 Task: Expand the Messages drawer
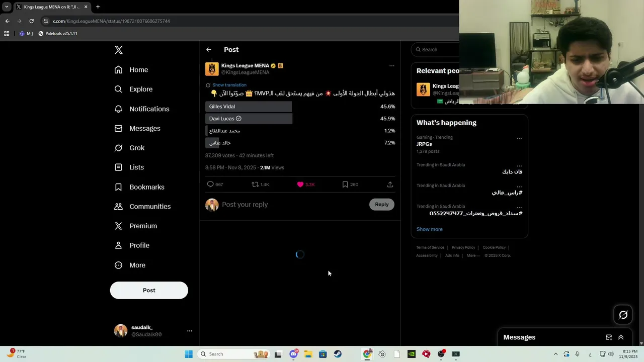[x=621, y=337]
